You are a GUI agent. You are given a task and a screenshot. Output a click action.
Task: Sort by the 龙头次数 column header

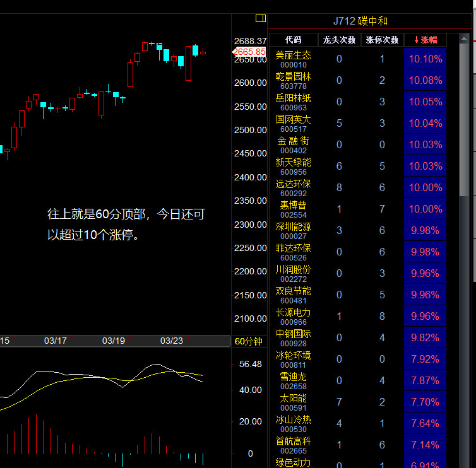(x=339, y=40)
